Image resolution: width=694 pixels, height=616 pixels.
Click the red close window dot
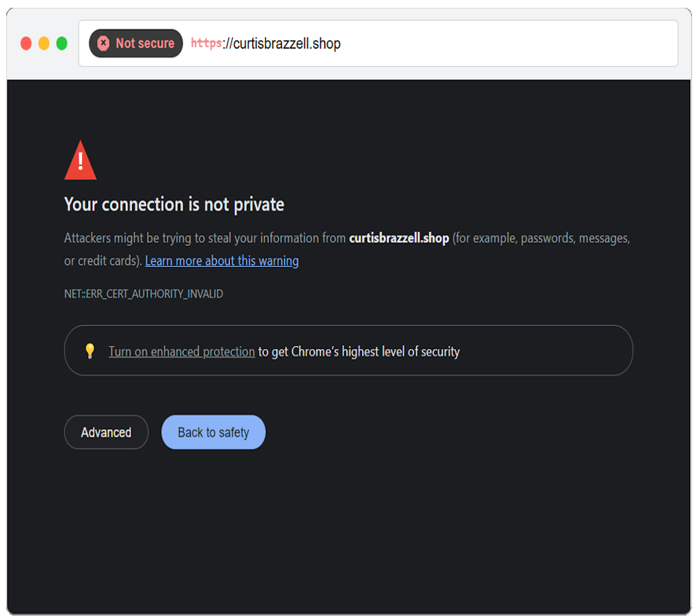tap(26, 43)
